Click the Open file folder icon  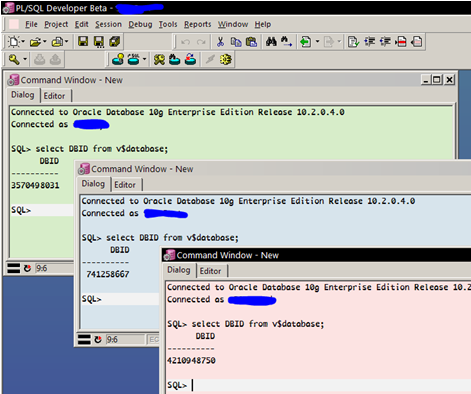(x=35, y=42)
